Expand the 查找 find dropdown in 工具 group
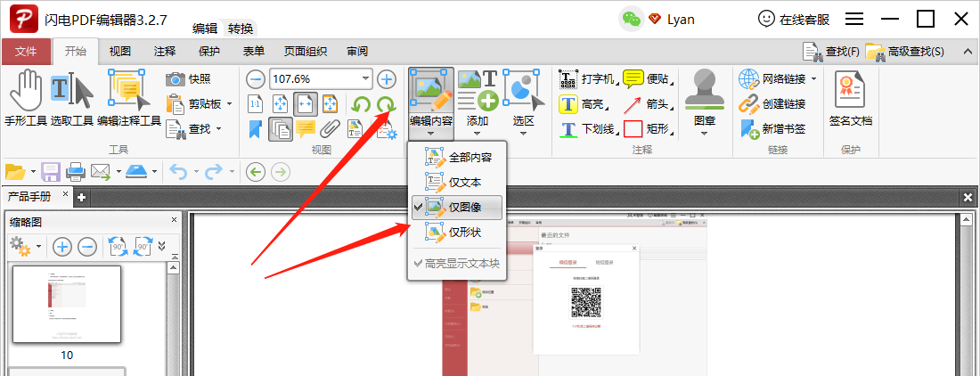This screenshot has height=376, width=980. tap(219, 128)
